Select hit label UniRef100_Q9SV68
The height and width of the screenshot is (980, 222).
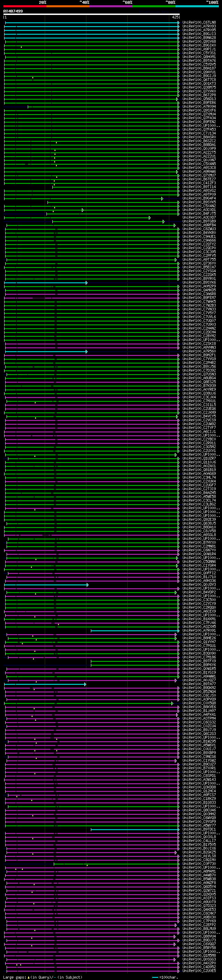point(199,41)
